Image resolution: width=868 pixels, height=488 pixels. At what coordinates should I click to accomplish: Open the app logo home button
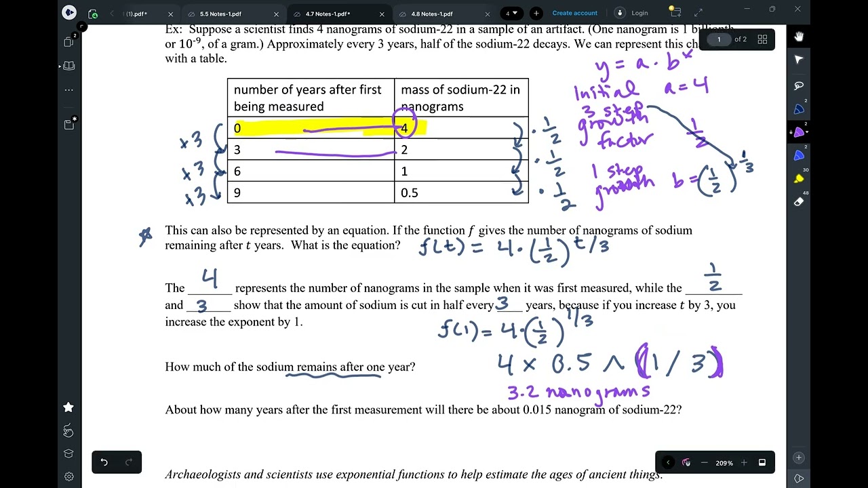69,13
